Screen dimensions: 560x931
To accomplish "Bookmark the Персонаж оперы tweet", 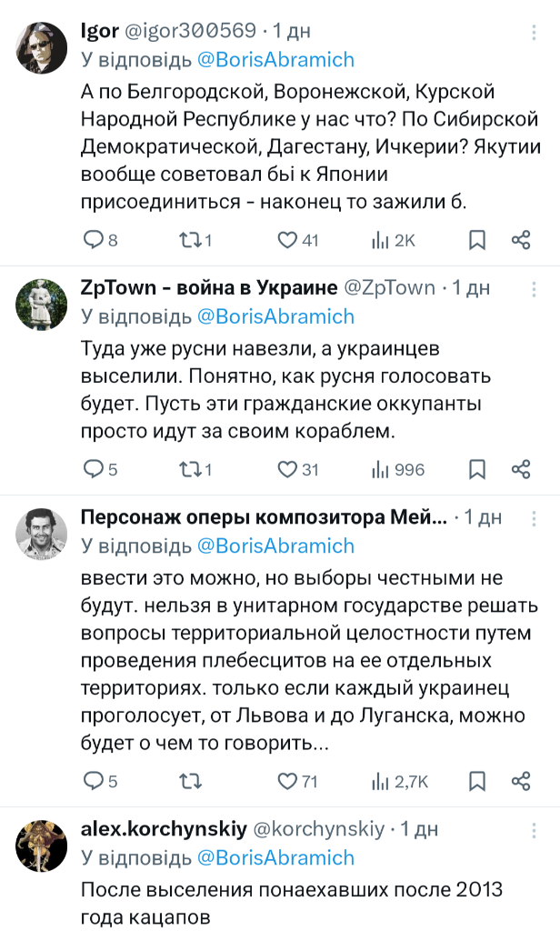I will (x=476, y=781).
